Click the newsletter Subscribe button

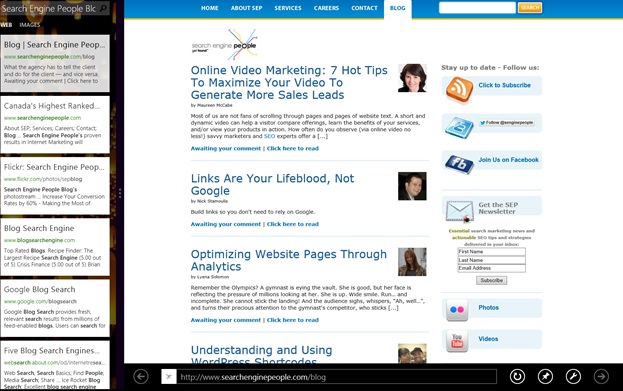click(x=491, y=281)
